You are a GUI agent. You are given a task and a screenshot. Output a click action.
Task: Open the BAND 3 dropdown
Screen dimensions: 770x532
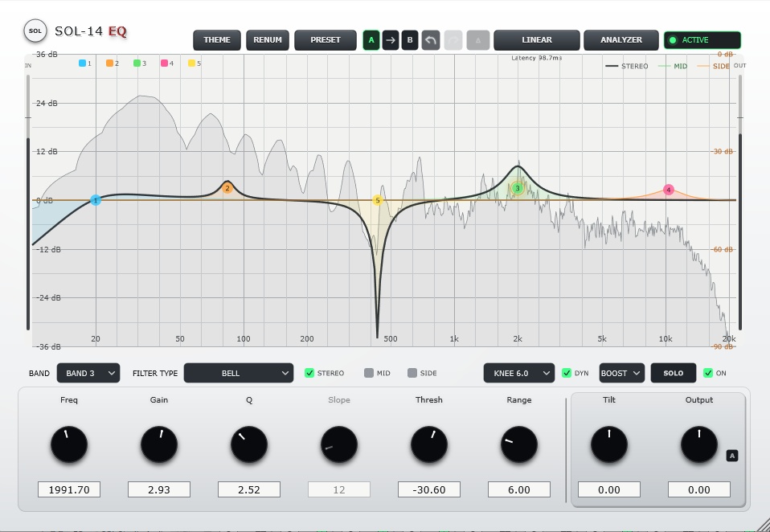coord(88,373)
